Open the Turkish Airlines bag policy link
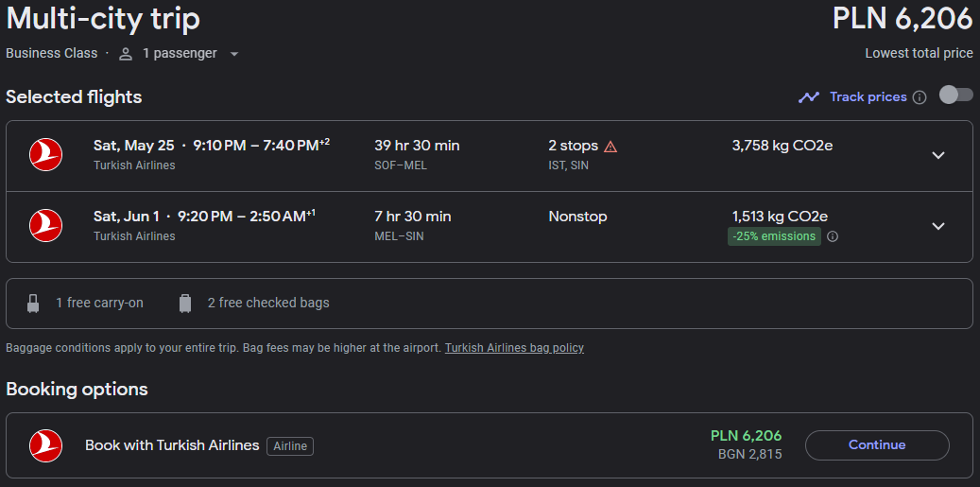980x487 pixels. click(x=514, y=348)
